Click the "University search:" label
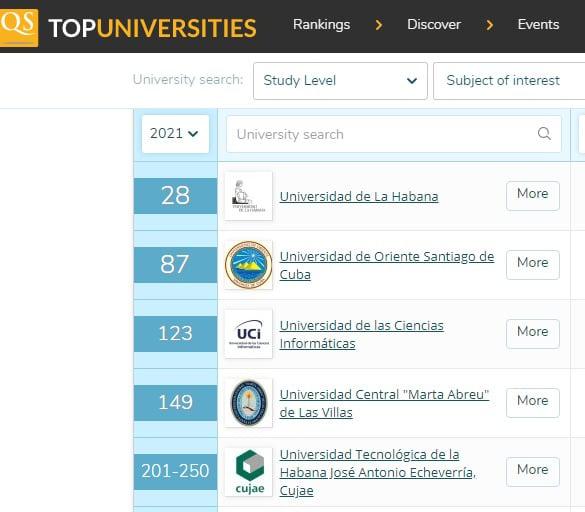The width and height of the screenshot is (585, 512). [x=188, y=80]
